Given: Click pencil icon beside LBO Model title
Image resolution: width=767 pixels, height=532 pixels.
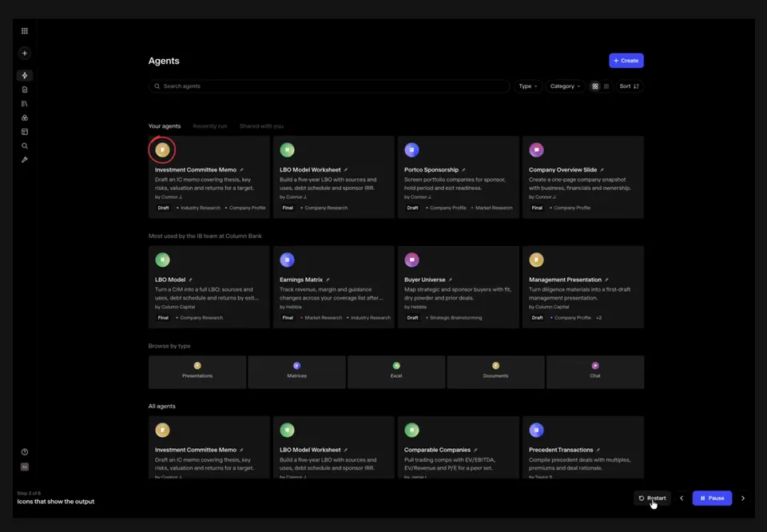Looking at the screenshot, I should point(191,280).
